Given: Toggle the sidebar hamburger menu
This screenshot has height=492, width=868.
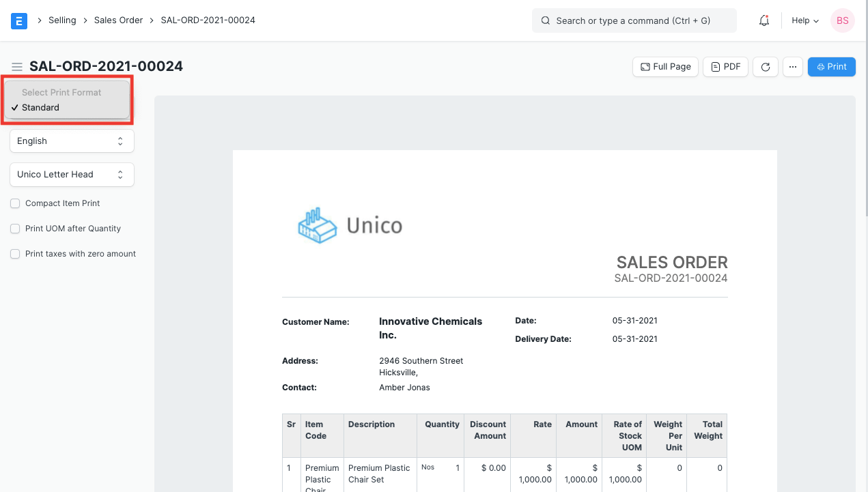Looking at the screenshot, I should coord(17,67).
